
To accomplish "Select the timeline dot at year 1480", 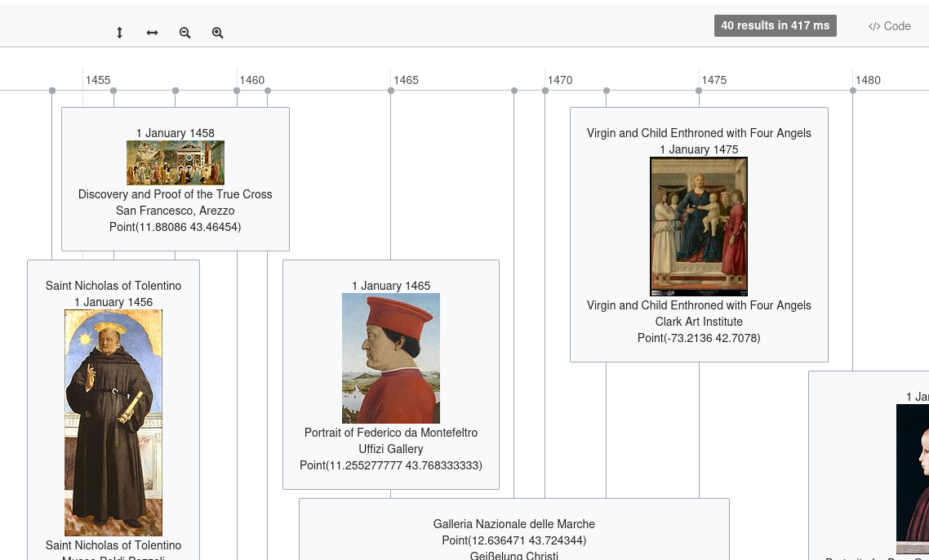I will point(853,91).
